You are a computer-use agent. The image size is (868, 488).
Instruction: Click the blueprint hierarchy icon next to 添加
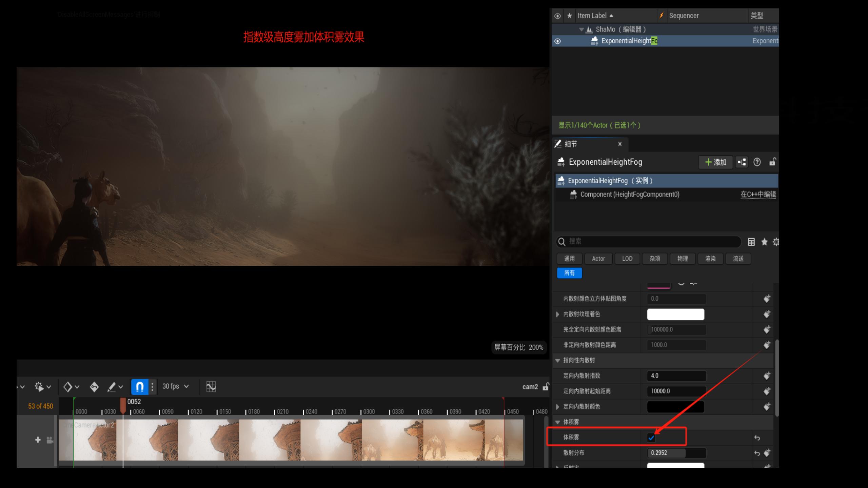(742, 162)
